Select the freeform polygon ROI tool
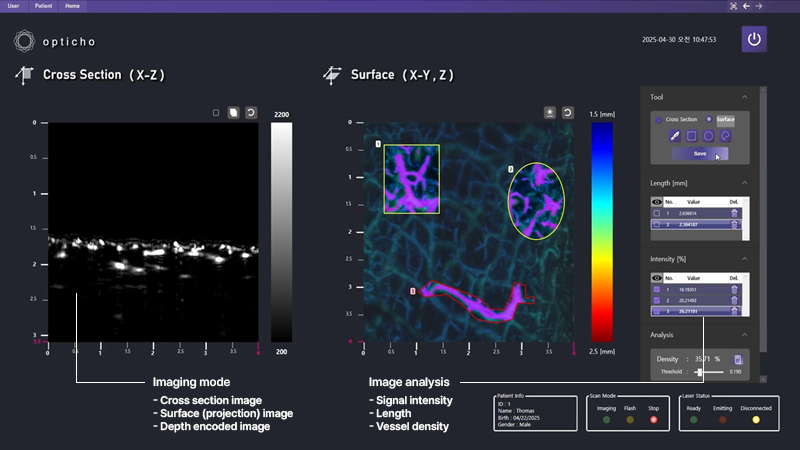Image resolution: width=800 pixels, height=450 pixels. 725,136
